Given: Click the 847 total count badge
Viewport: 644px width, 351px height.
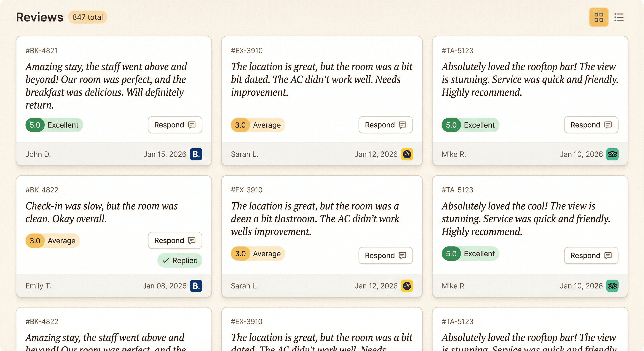Looking at the screenshot, I should tap(88, 17).
